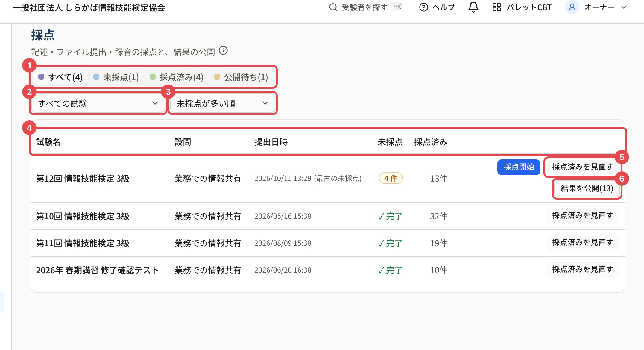Click the オーナー user avatar icon
The width and height of the screenshot is (644, 350).
572,7
